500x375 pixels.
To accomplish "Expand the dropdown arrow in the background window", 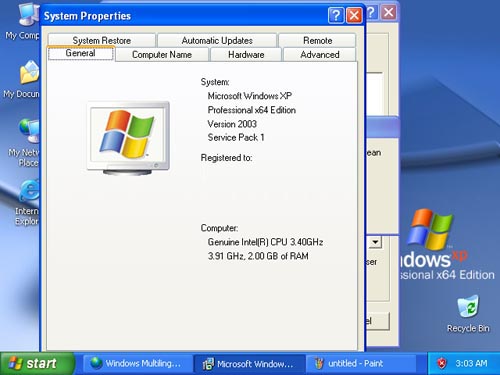I will (376, 242).
